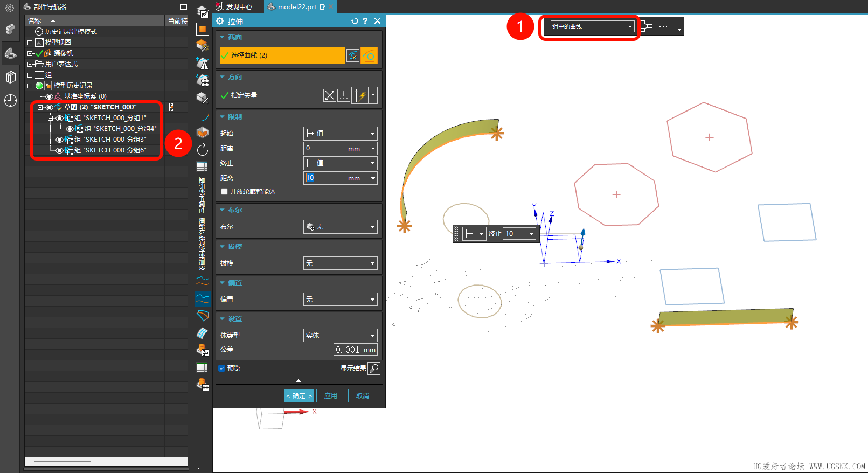Open the 起始 limit type dropdown
The width and height of the screenshot is (868, 473).
point(341,134)
